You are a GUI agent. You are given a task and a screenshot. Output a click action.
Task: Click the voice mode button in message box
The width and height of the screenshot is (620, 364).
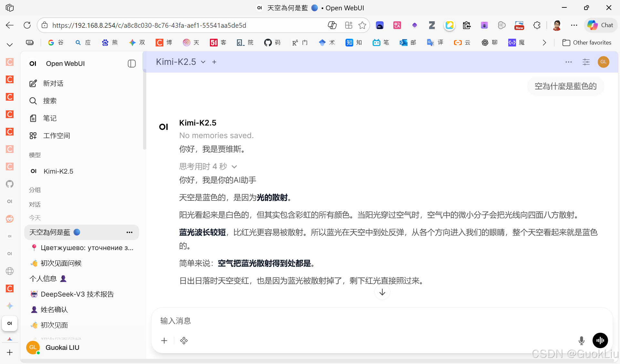[600, 340]
